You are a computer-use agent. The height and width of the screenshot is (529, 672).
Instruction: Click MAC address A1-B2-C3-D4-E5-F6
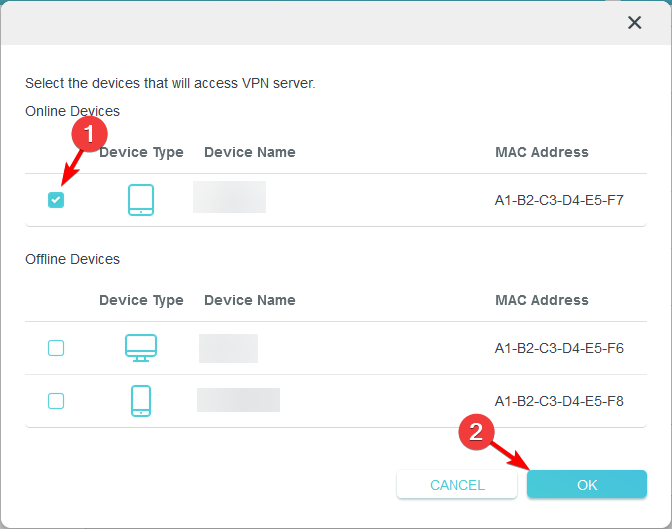click(559, 348)
